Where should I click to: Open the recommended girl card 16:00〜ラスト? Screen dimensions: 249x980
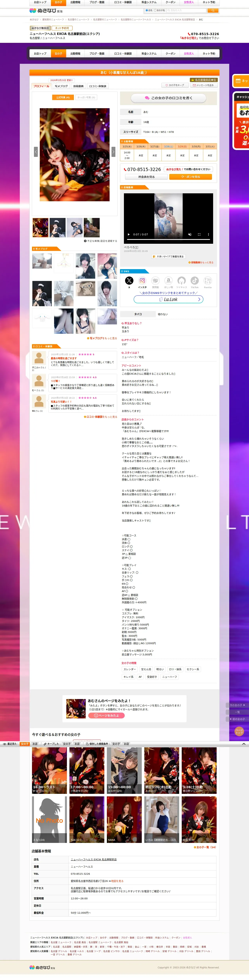49,770
